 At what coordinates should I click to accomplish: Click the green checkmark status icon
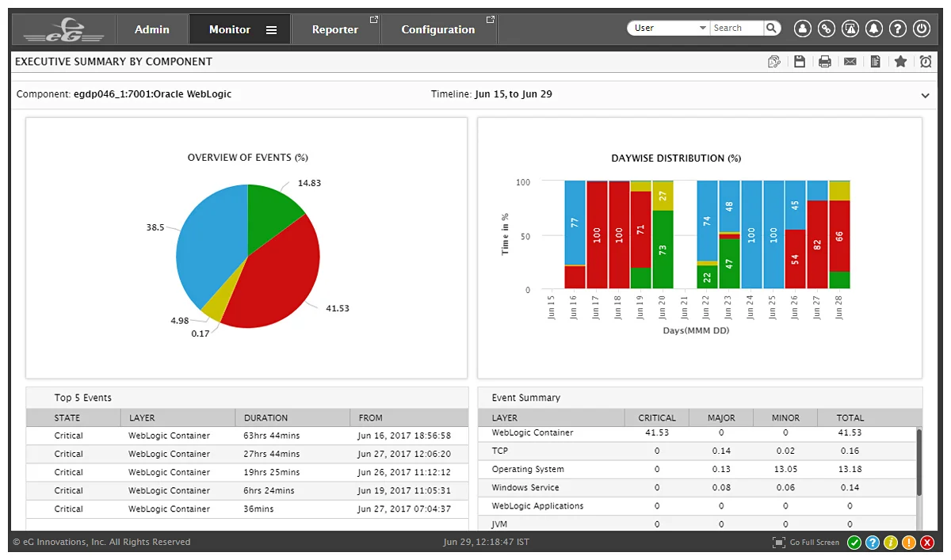point(854,543)
